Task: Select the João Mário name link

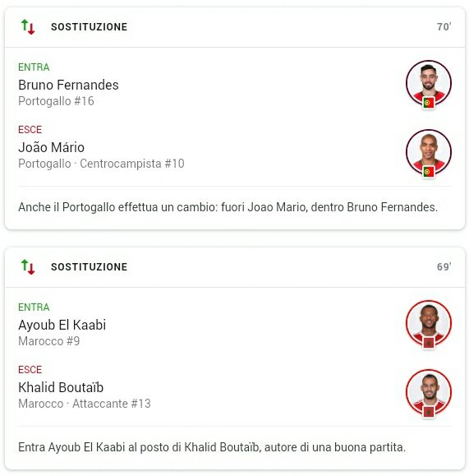Action: (x=51, y=147)
